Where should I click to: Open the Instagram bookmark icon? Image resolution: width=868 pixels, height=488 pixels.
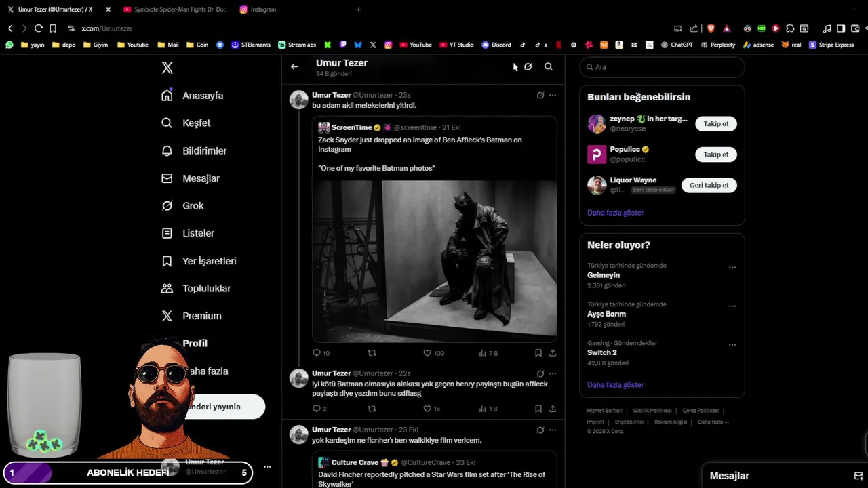[389, 45]
